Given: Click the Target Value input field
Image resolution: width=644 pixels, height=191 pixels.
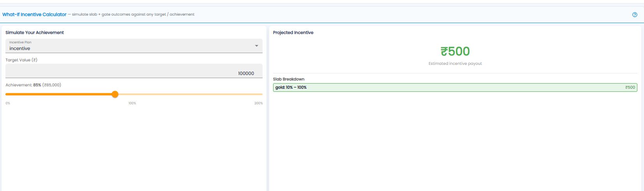Looking at the screenshot, I should (134, 71).
